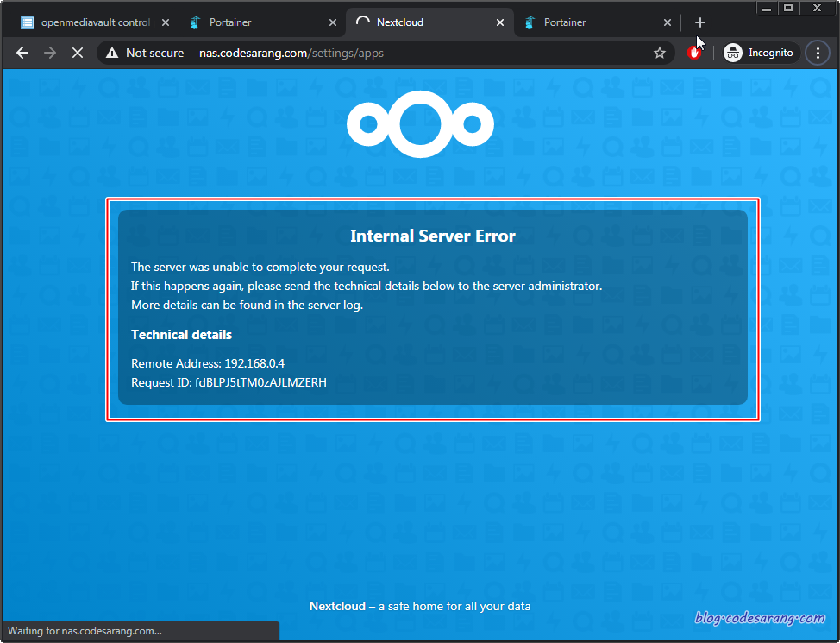Viewport: 840px width, 643px height.
Task: Select the Nextcloud tab
Action: [x=429, y=22]
